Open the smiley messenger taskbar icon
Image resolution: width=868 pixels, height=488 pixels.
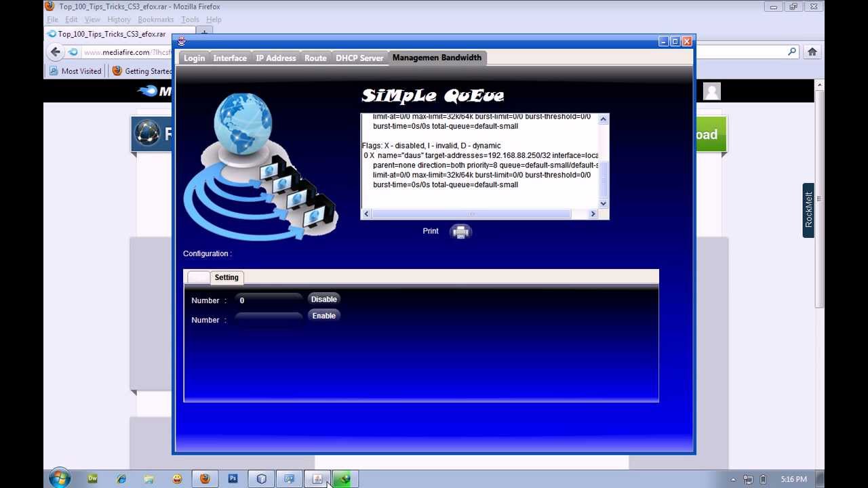pos(177,479)
